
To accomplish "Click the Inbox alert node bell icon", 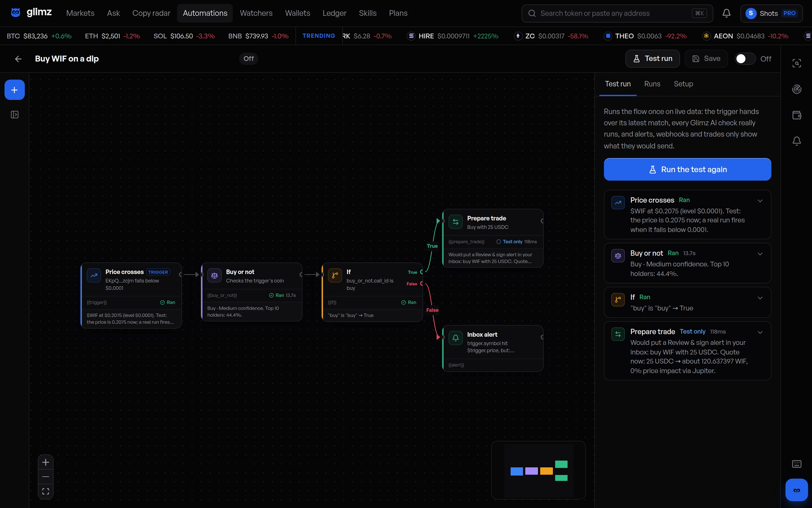I will coord(455,338).
